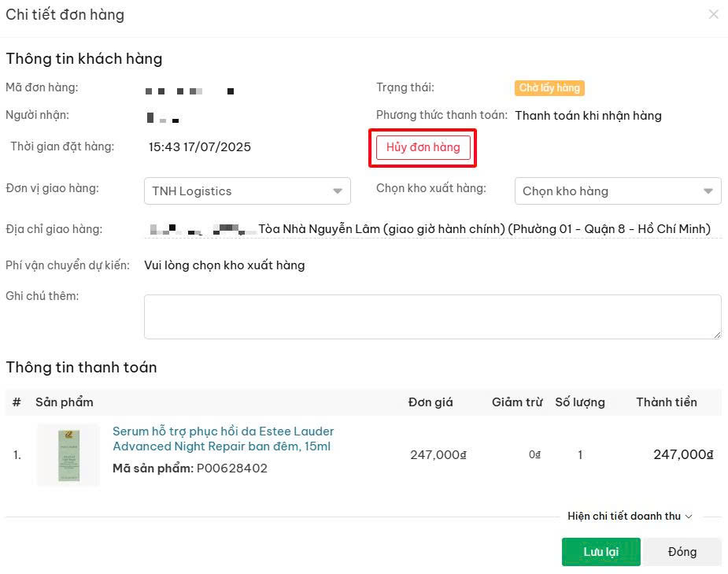This screenshot has width=728, height=574.
Task: Click the arrow on TNH Logistics dropdown
Action: click(338, 191)
